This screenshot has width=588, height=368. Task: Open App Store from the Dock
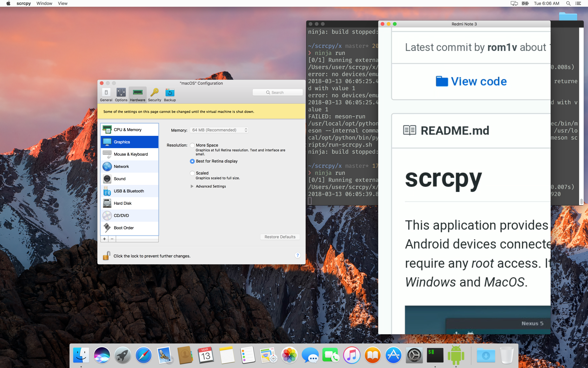(x=393, y=355)
